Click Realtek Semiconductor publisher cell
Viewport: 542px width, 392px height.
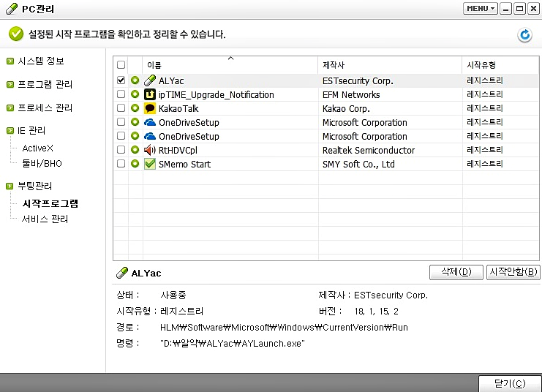[x=369, y=151]
